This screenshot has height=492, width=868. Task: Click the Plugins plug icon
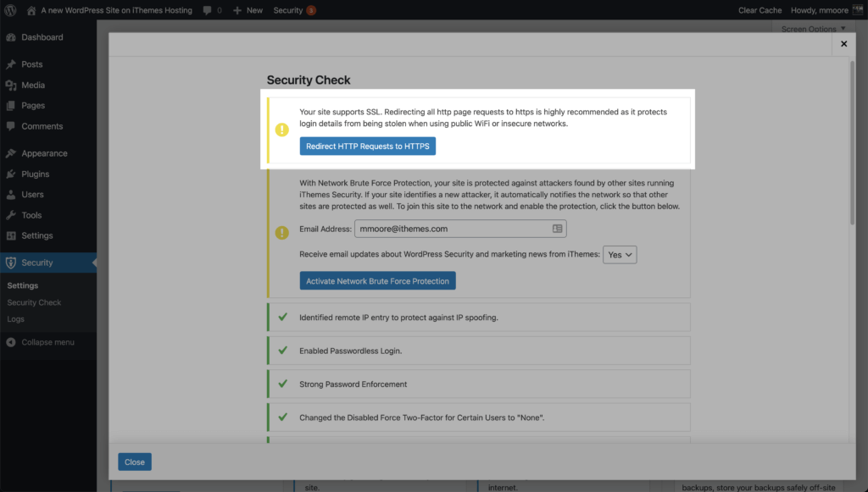(x=11, y=174)
